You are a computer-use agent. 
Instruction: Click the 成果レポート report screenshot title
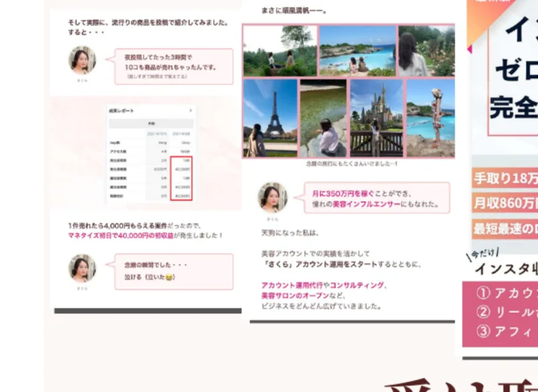tap(121, 111)
